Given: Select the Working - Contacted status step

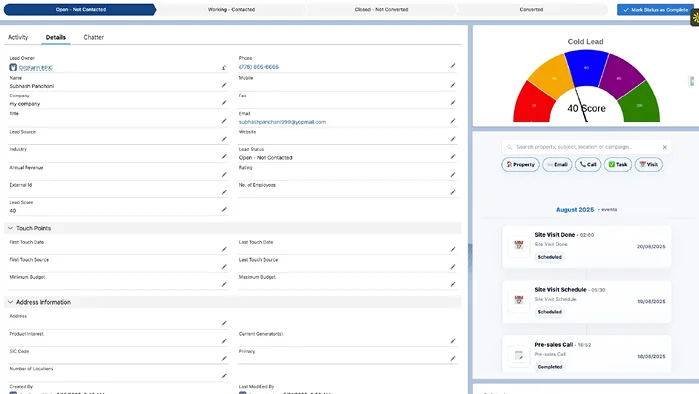Looking at the screenshot, I should coord(231,9).
